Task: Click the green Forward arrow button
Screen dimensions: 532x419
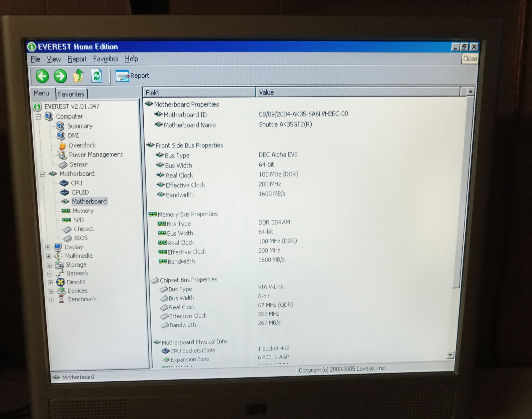Action: (x=60, y=76)
